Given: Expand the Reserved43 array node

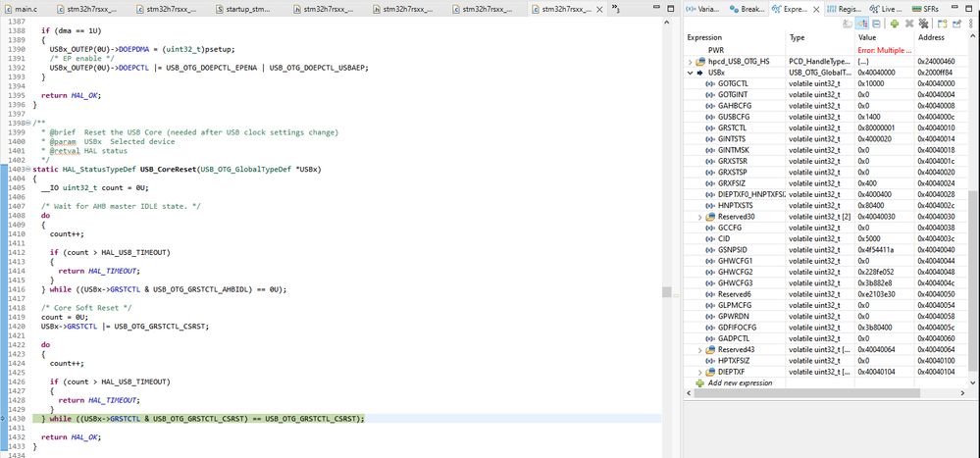Looking at the screenshot, I should point(700,350).
